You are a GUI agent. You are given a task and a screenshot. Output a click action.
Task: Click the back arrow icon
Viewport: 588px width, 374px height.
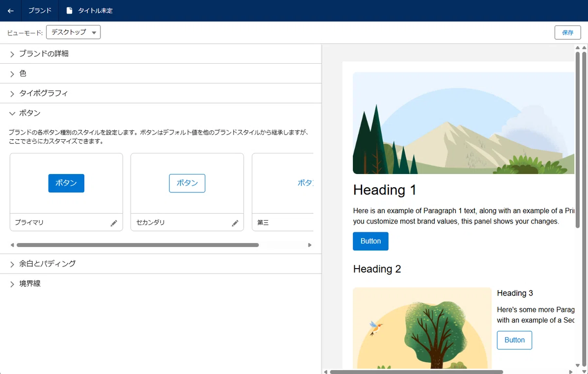pos(11,10)
